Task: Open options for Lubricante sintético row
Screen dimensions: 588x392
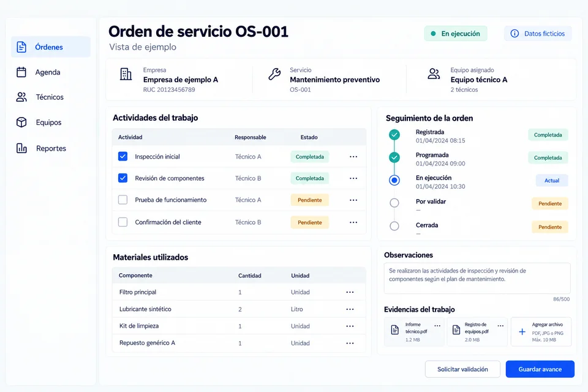Action: pyautogui.click(x=350, y=309)
